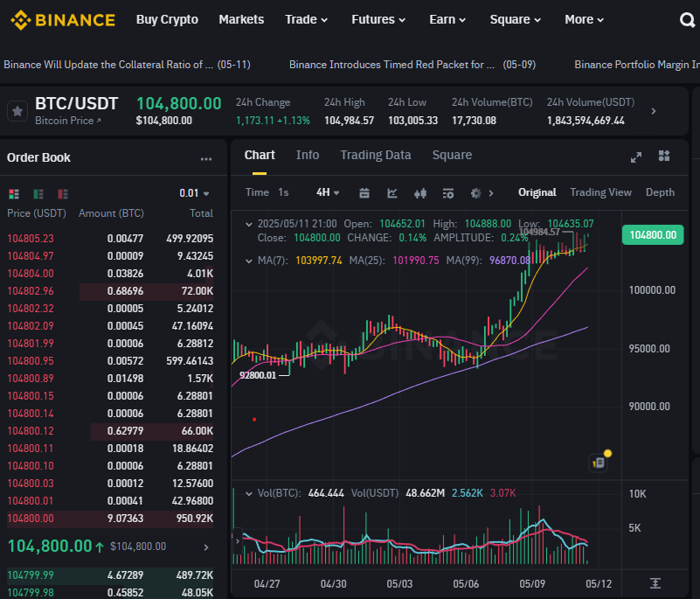Go to Buy Crypto page
This screenshot has width=700, height=599.
167,19
